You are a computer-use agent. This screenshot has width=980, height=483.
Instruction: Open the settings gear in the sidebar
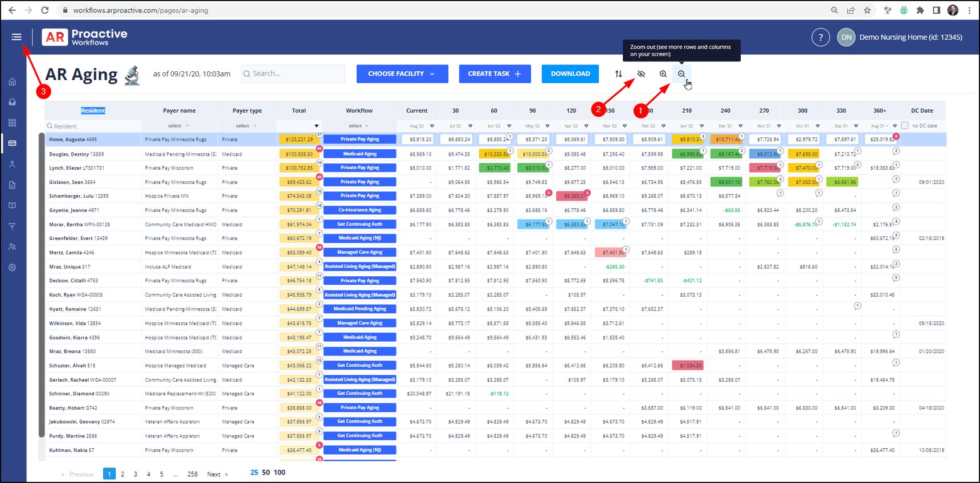tap(13, 268)
